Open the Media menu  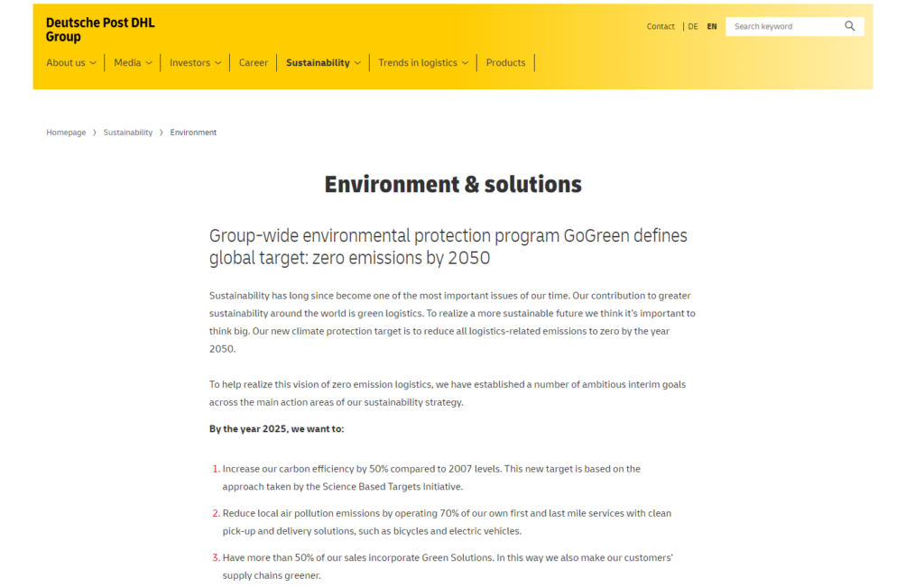coord(127,62)
